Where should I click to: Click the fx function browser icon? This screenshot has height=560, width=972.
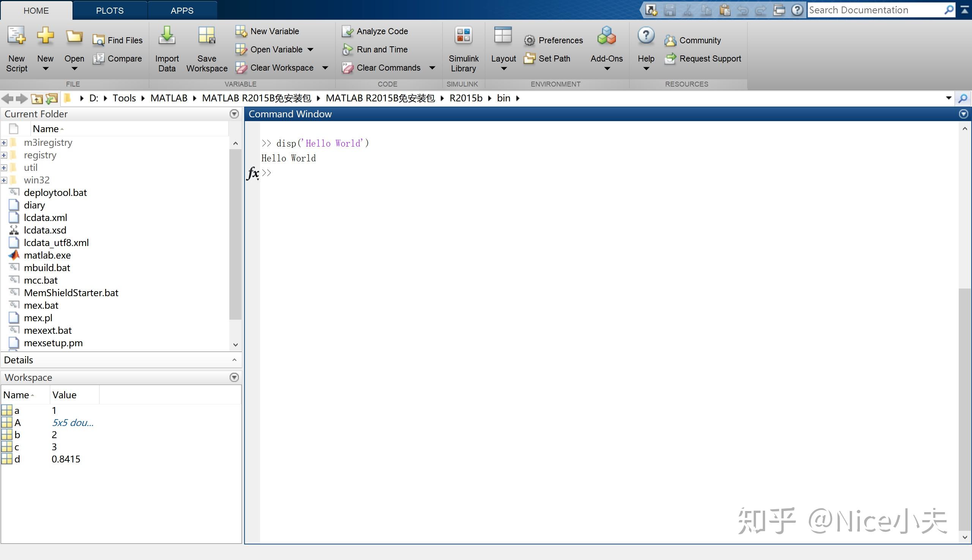click(253, 173)
